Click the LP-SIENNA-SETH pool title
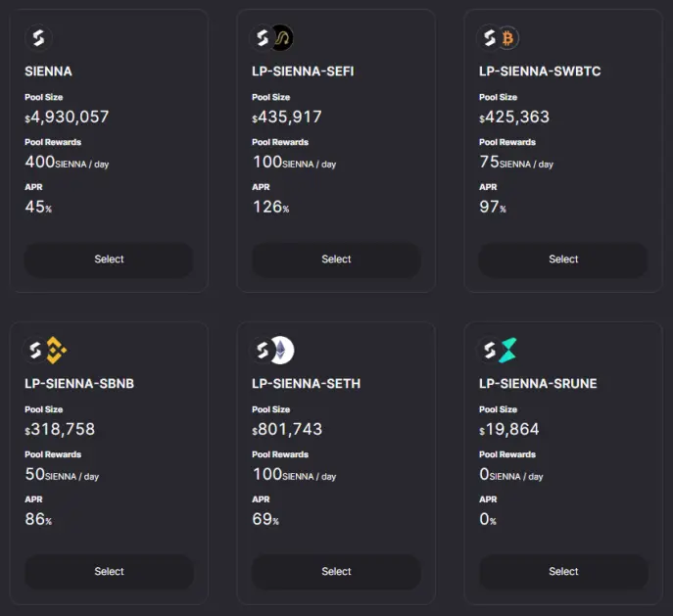Image resolution: width=673 pixels, height=616 pixels. (307, 384)
